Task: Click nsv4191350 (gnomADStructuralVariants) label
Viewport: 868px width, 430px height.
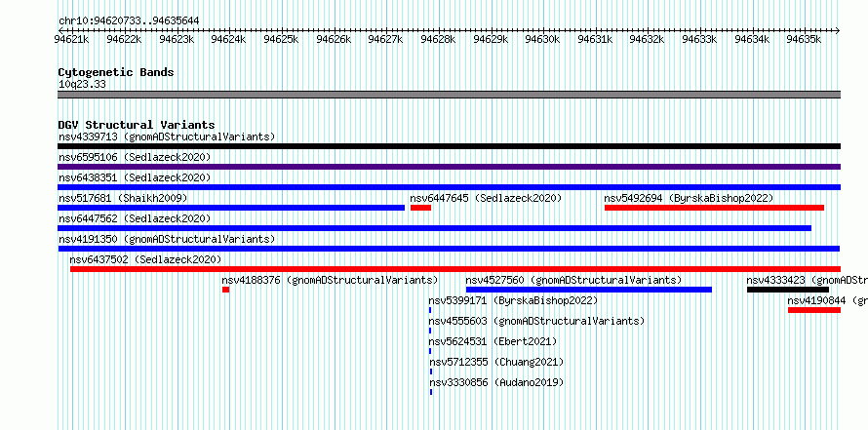Action: 167,239
